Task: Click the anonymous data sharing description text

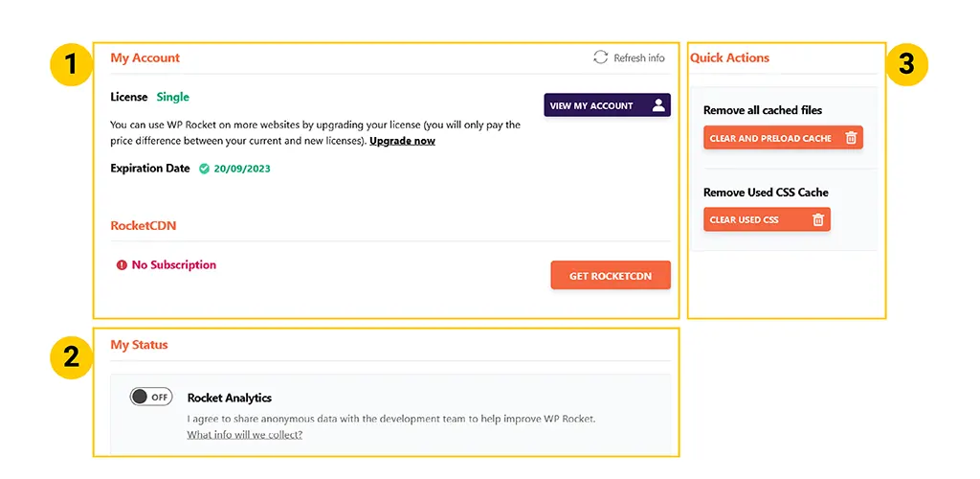Action: pos(391,419)
